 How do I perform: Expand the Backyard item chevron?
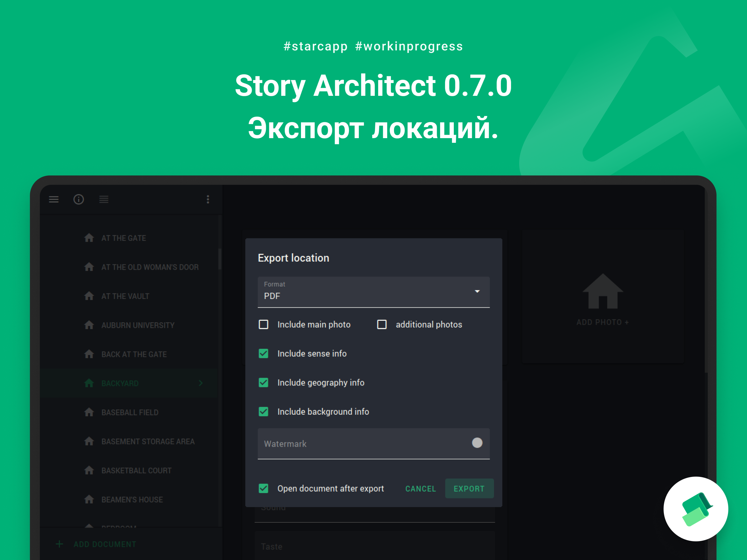(201, 383)
